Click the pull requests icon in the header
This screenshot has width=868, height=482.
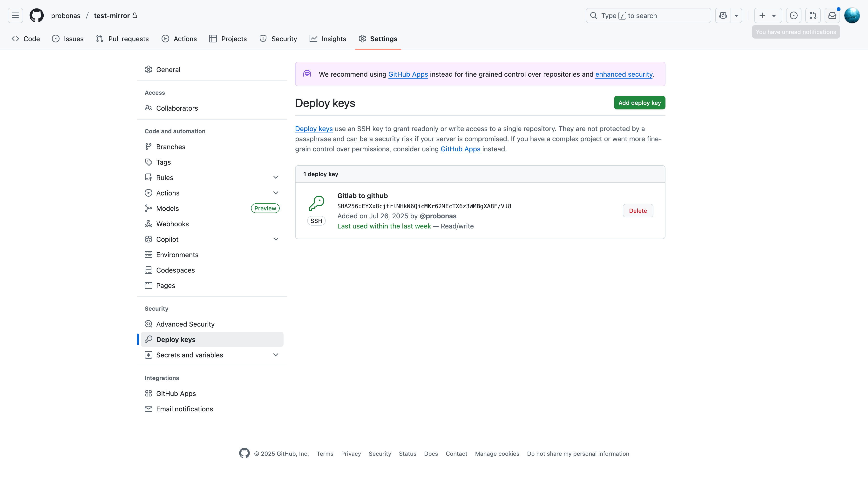813,15
